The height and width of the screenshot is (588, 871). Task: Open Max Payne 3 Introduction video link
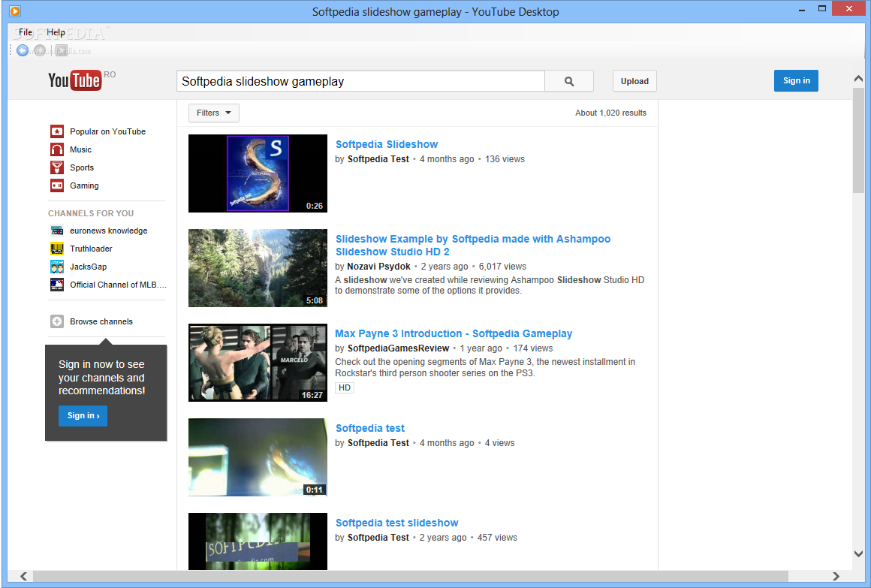(454, 333)
